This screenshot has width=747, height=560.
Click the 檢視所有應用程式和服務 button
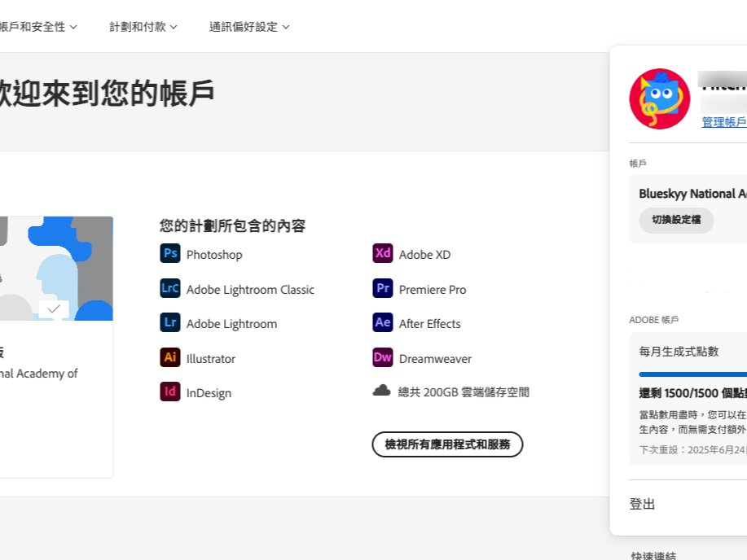click(x=447, y=444)
